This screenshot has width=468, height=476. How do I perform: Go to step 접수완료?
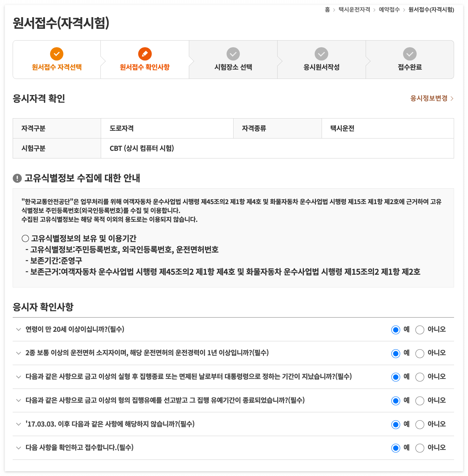point(410,60)
